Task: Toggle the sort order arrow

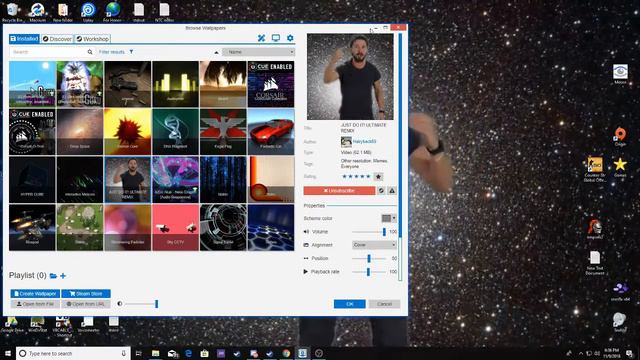Action: (216, 52)
